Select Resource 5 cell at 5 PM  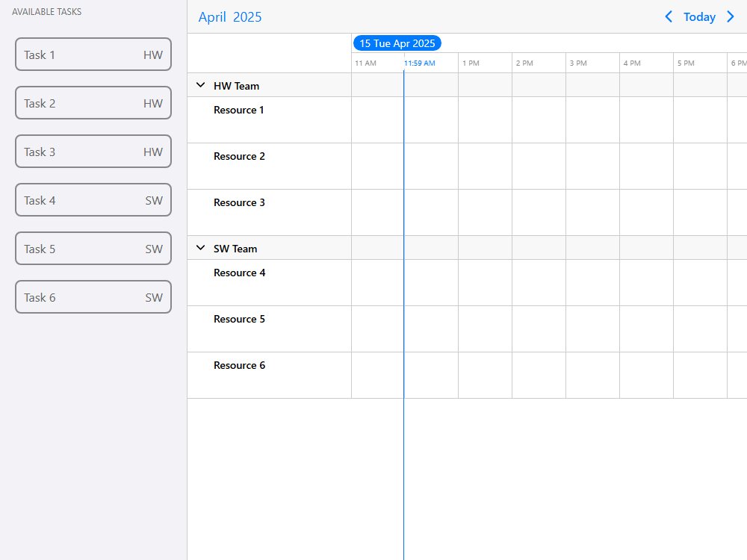pos(701,329)
